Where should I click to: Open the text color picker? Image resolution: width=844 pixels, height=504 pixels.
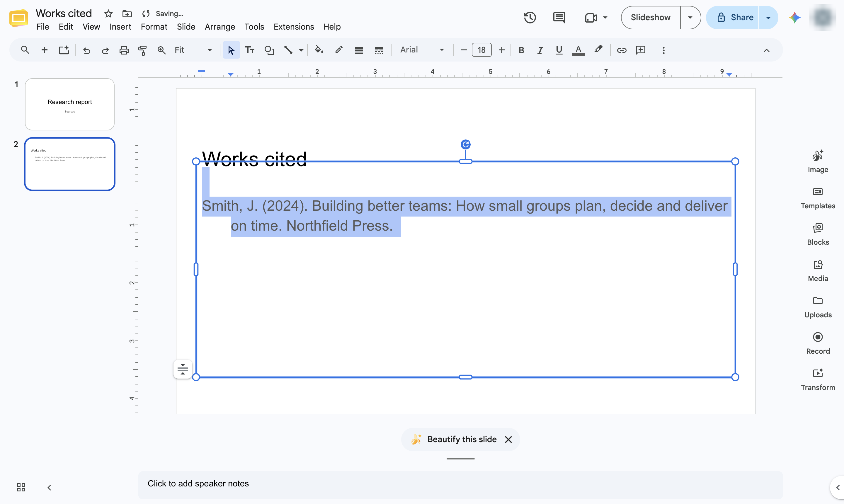[578, 50]
